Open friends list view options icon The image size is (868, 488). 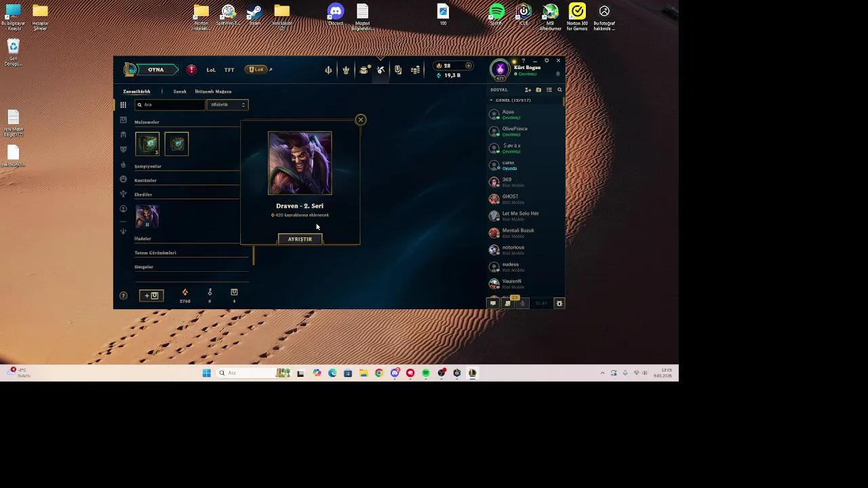point(549,90)
